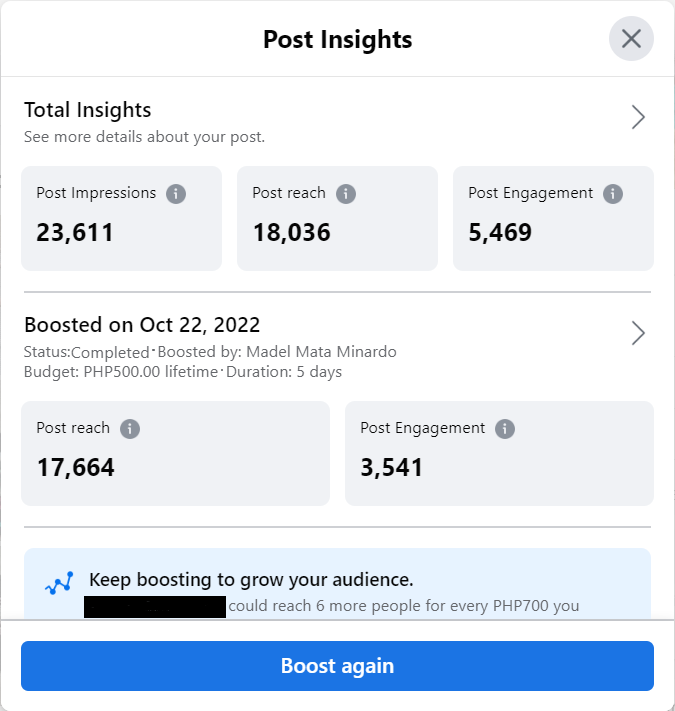The image size is (675, 711).
Task: Click the blue trend graph icon
Action: (59, 584)
